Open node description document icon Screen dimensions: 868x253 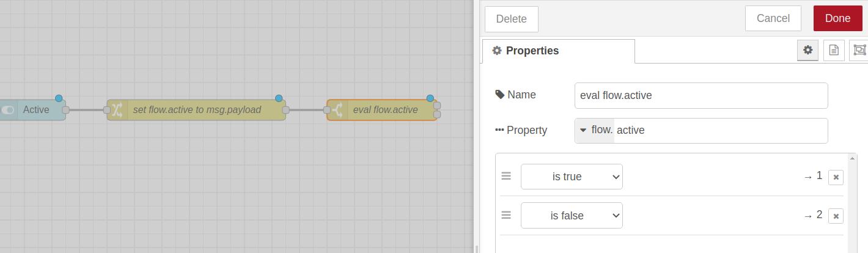(834, 50)
